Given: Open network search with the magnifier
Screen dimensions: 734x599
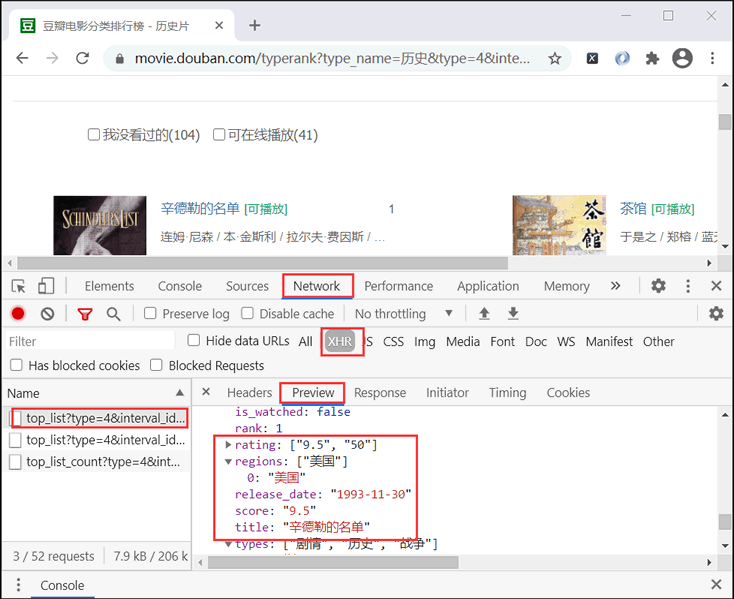Looking at the screenshot, I should (114, 314).
